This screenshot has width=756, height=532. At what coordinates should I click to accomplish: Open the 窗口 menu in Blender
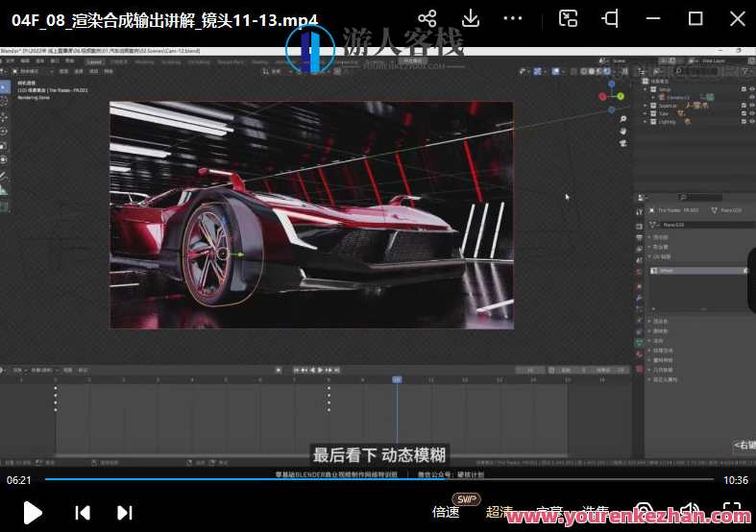55,61
